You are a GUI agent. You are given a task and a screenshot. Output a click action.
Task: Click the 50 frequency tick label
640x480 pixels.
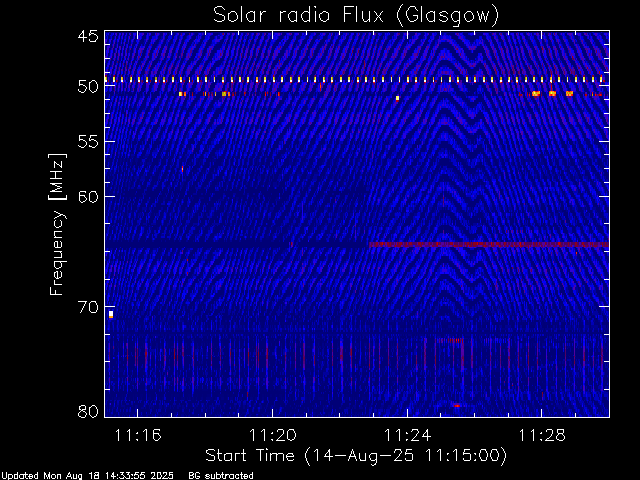pyautogui.click(x=88, y=87)
